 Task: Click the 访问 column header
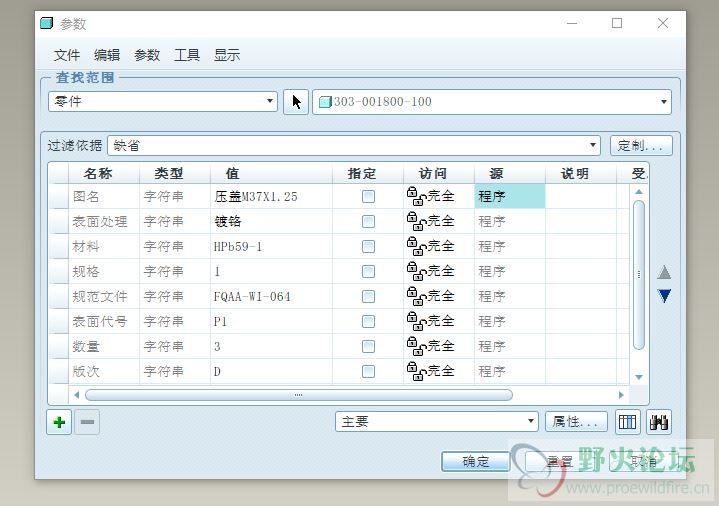click(439, 173)
